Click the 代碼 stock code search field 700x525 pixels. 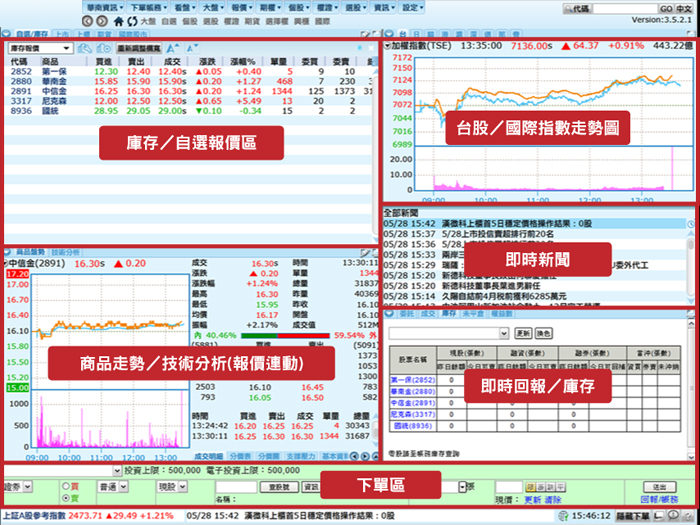tap(625, 8)
